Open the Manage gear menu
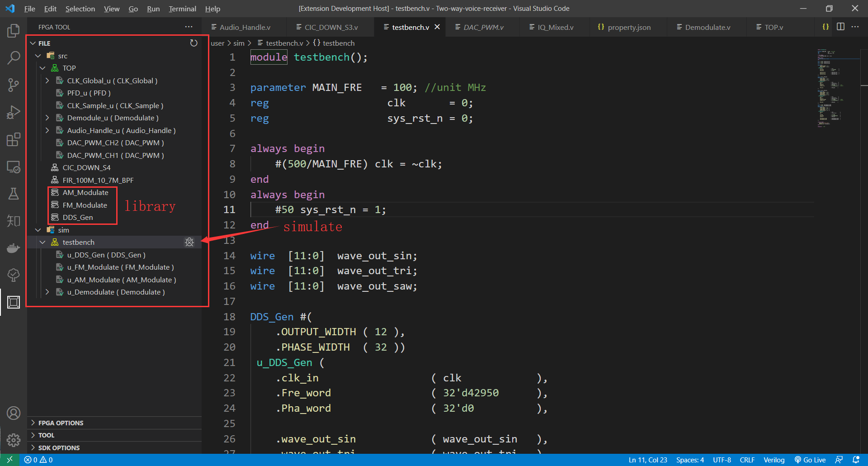868x466 pixels. tap(14, 440)
